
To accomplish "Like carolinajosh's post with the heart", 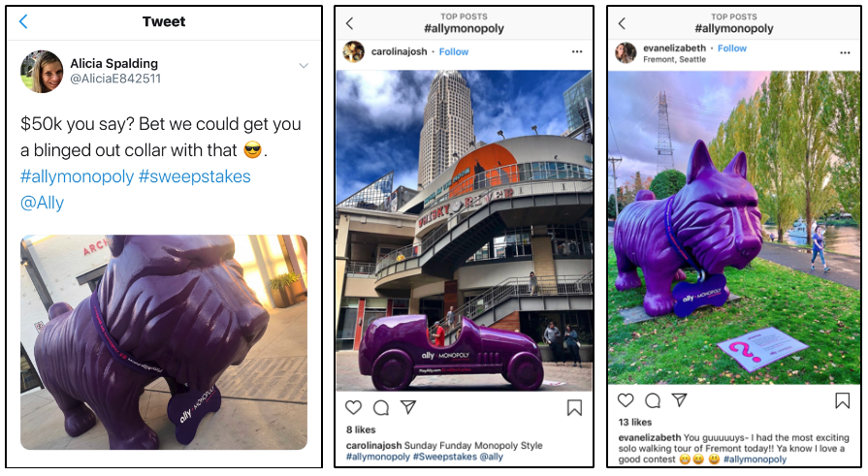I will (x=353, y=408).
